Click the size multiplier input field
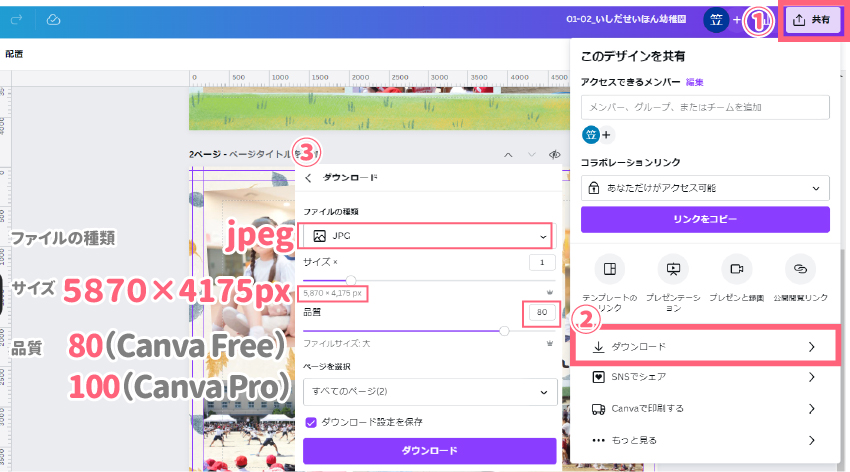Screen dimensions: 850x472 (542, 262)
